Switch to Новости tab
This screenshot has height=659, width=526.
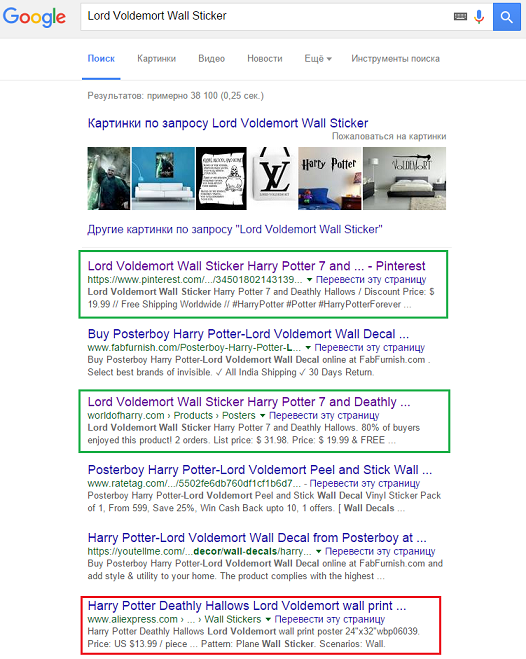(x=265, y=58)
